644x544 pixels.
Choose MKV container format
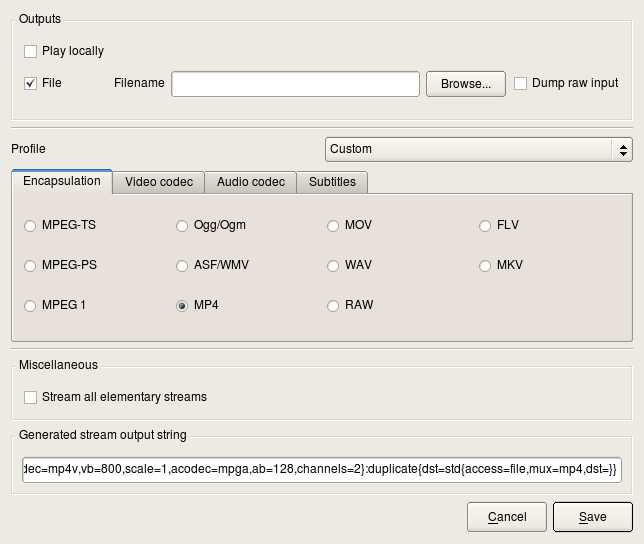pos(485,266)
